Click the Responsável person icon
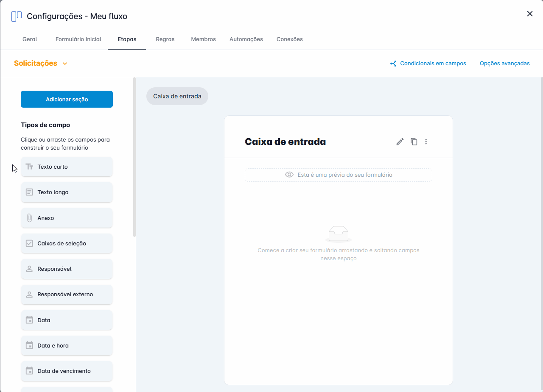The image size is (543, 392). [x=29, y=269]
